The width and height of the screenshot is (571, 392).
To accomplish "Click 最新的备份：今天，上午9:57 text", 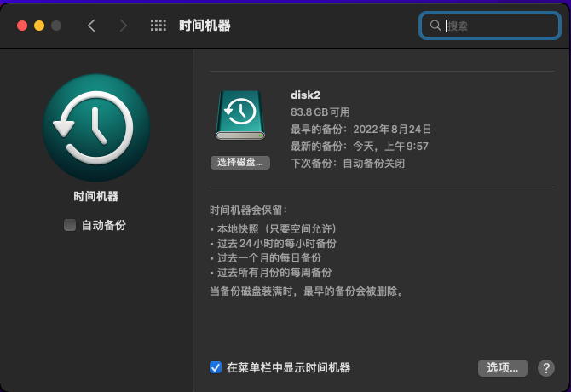I will (360, 147).
